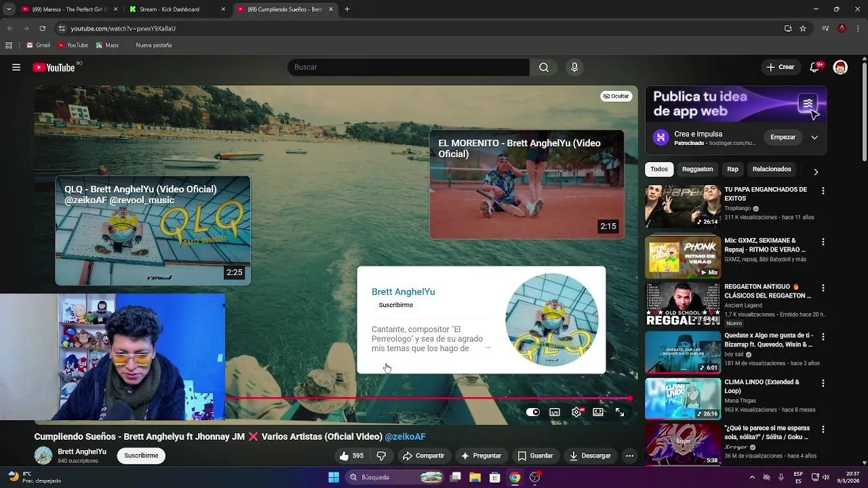This screenshot has width=868, height=488.
Task: Open the YouTube hamburger guide menu
Action: pos(16,67)
